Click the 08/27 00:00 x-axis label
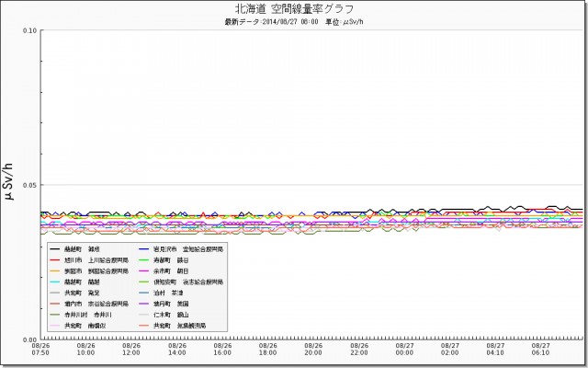Viewport: 588px width, 368px height. click(404, 350)
